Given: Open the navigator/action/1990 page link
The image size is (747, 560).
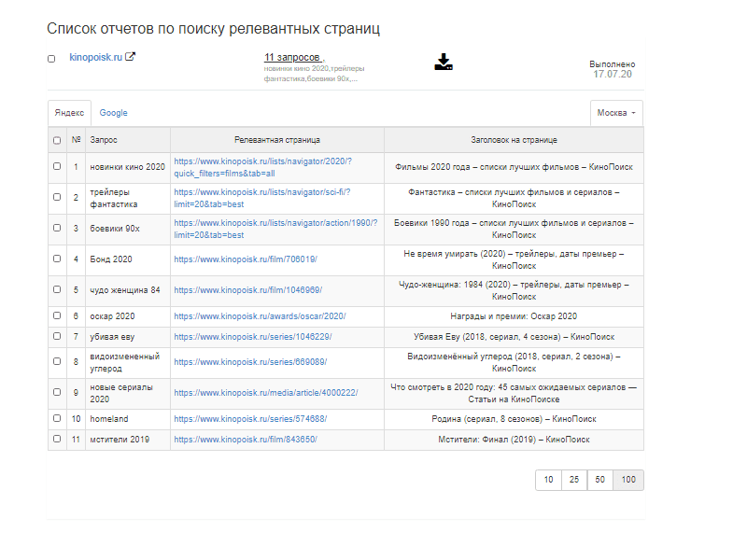Looking at the screenshot, I should (x=275, y=229).
